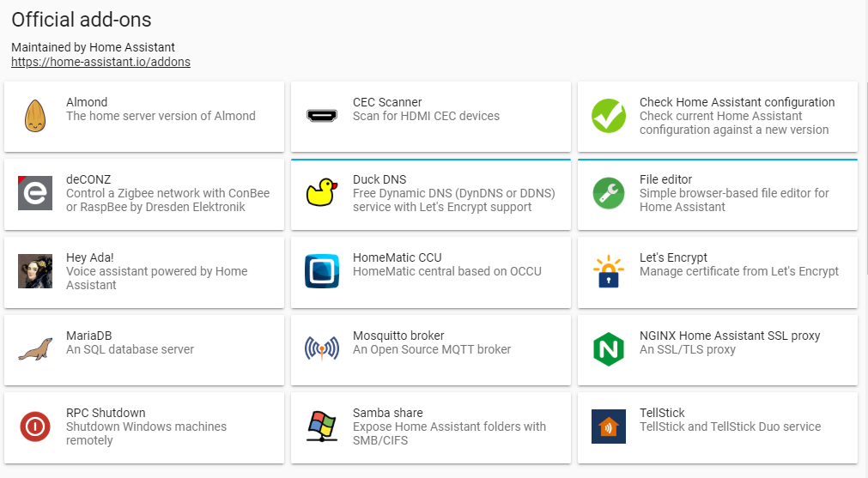Screen dimensions: 868x478
Task: Click 'HomeMatic central based on OCCU' description
Action: point(446,272)
